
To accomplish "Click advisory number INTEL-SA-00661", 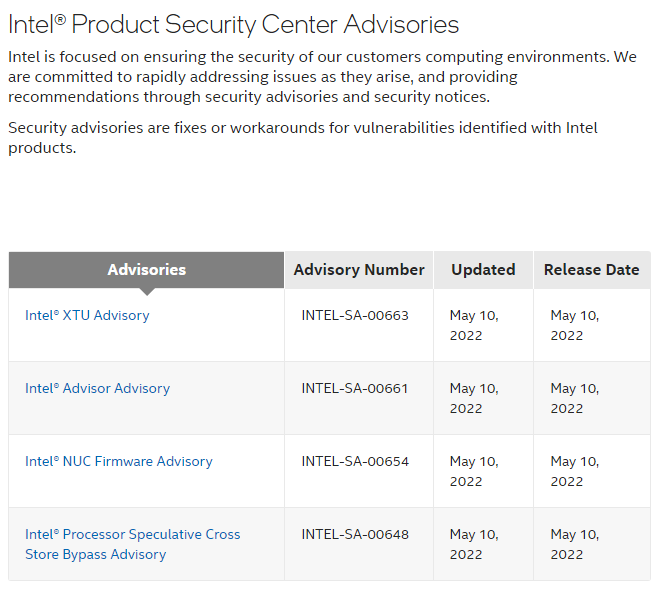I will click(355, 389).
